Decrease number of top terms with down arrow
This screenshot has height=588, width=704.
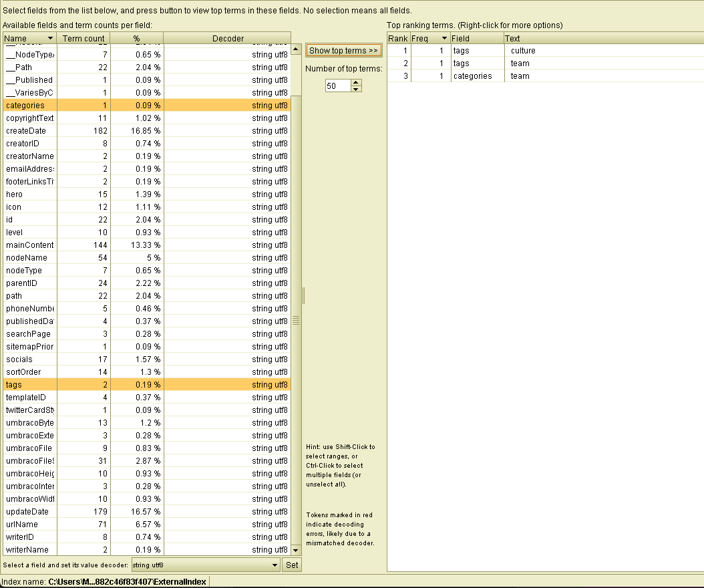point(356,89)
